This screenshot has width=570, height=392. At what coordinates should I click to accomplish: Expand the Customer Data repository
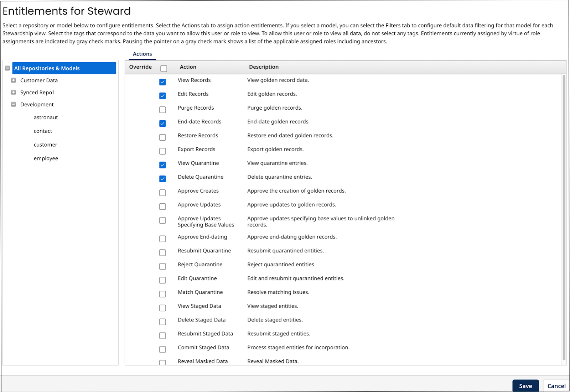(x=14, y=80)
